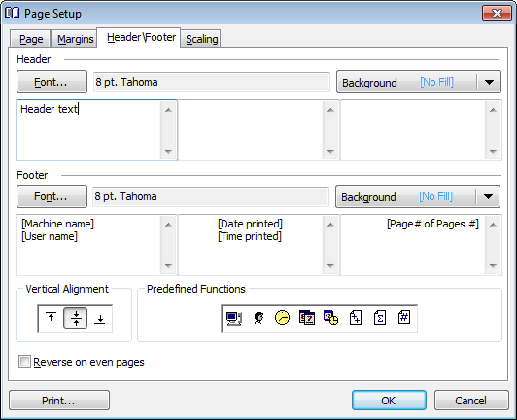Screen dimensions: 517x420
Task: Click the up arrow of right header scrollbar
Action: [493, 110]
